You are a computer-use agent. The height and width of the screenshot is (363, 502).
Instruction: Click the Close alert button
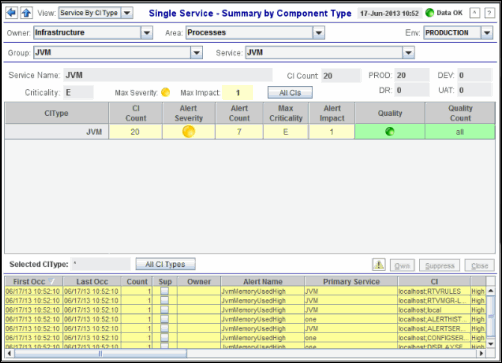point(480,266)
